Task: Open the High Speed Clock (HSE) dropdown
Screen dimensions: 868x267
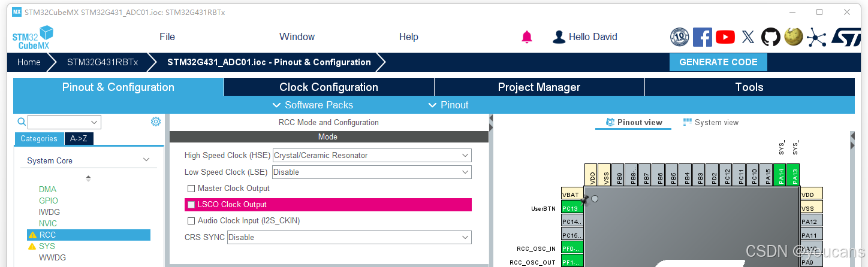Action: tap(372, 155)
